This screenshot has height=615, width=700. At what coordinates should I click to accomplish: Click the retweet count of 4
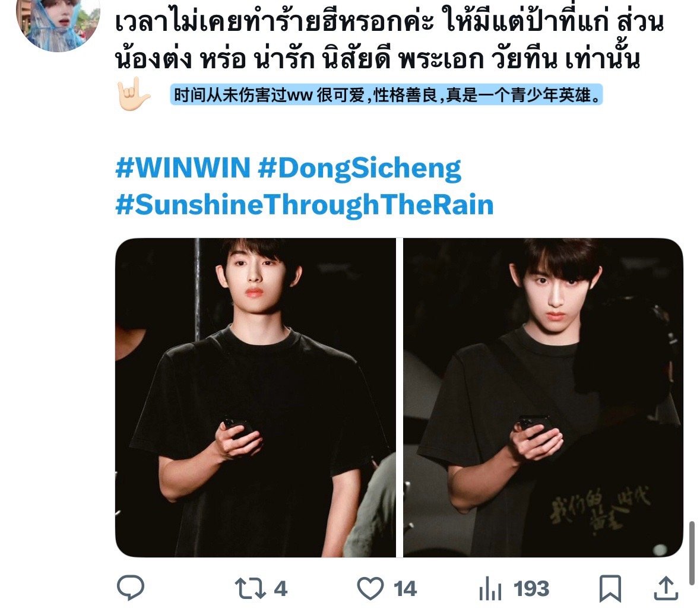[280, 589]
